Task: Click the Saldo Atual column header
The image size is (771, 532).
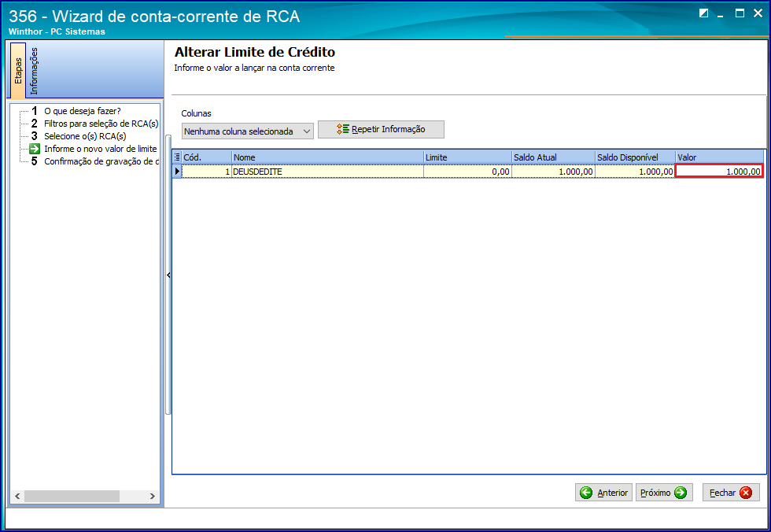Action: 554,157
